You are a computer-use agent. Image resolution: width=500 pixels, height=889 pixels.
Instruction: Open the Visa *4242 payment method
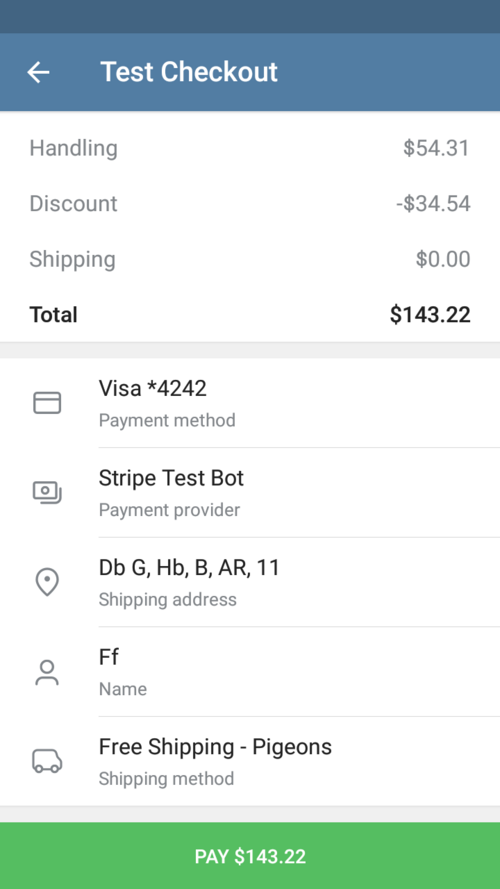click(x=250, y=403)
